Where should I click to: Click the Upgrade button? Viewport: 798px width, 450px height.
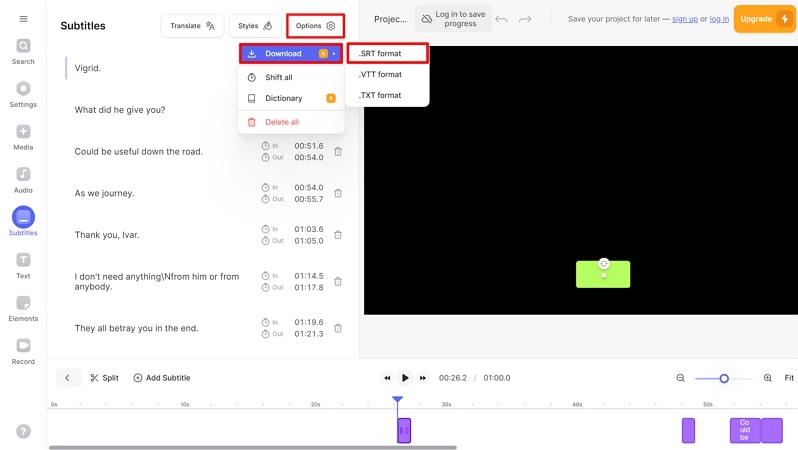pyautogui.click(x=764, y=19)
